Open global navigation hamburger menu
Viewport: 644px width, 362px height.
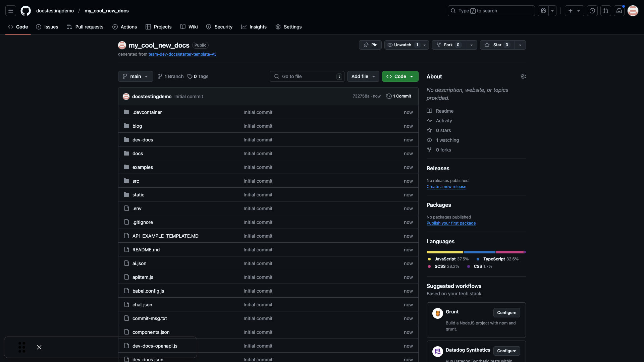(10, 11)
